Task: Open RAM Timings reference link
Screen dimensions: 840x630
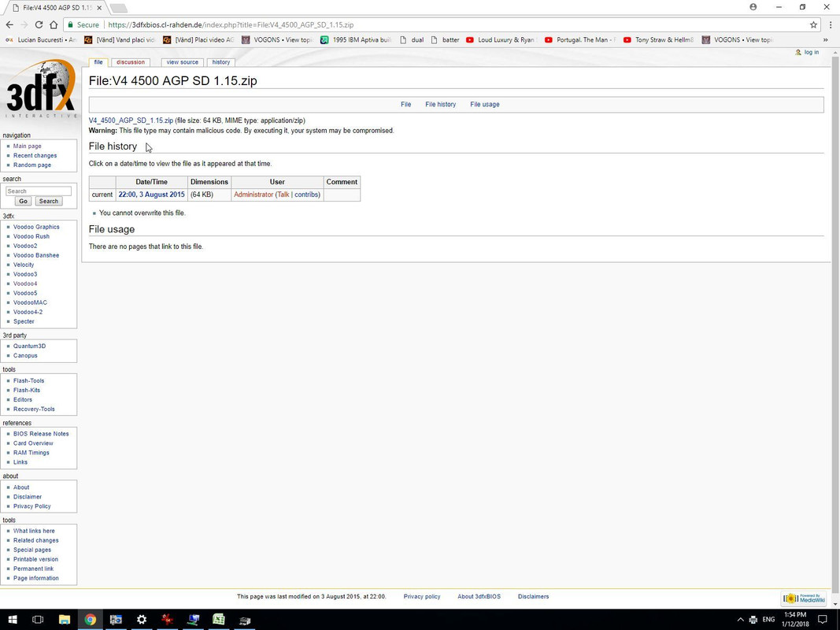Action: pos(31,453)
